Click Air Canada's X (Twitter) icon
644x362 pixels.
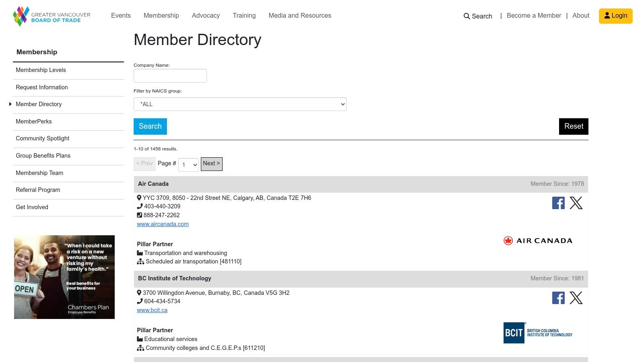pyautogui.click(x=576, y=203)
